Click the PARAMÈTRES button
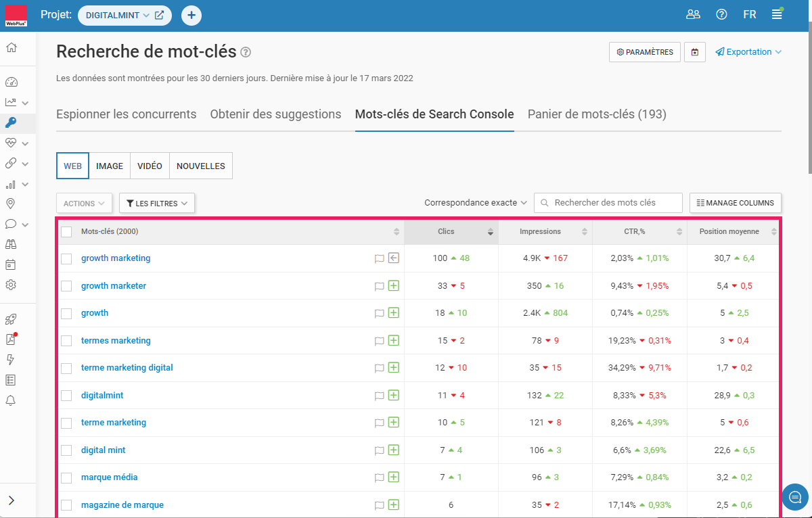Screen dimensions: 812x518 [x=644, y=52]
